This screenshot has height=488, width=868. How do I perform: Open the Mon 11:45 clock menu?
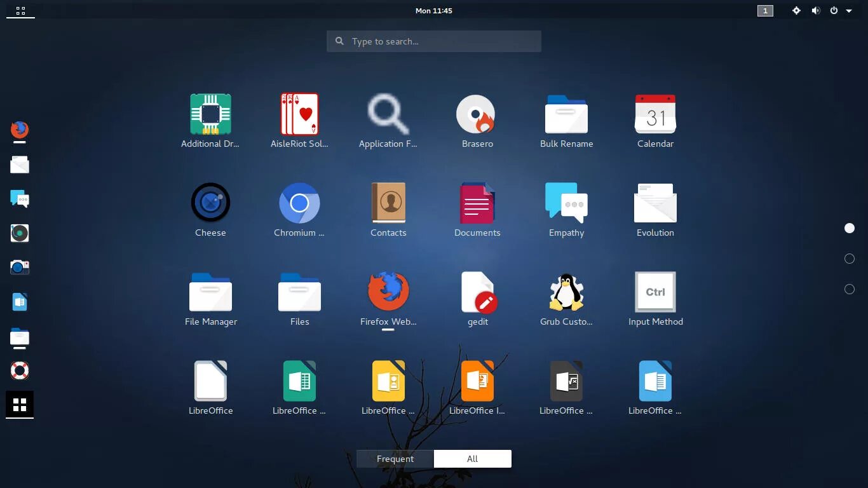pos(434,11)
